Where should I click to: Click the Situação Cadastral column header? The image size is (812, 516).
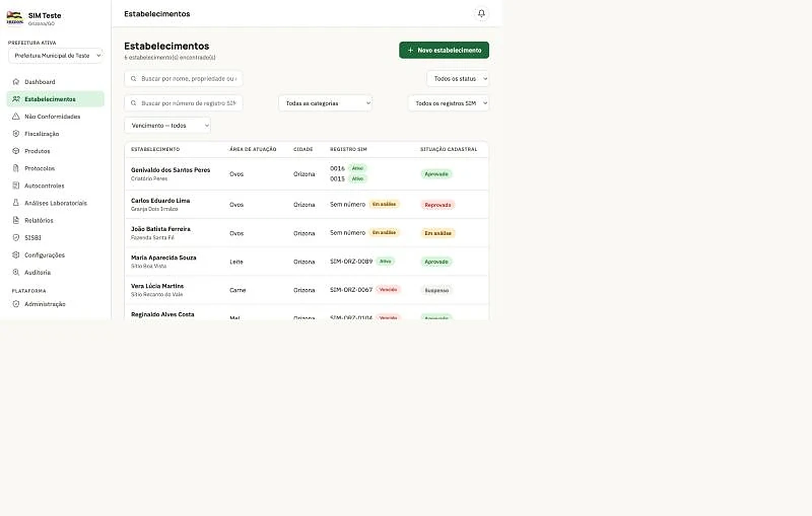[449, 149]
